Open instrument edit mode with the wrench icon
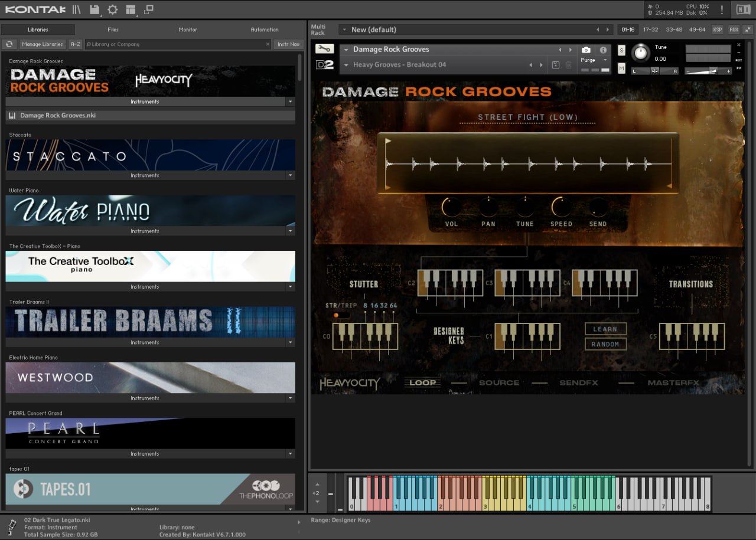The image size is (756, 540). click(324, 50)
